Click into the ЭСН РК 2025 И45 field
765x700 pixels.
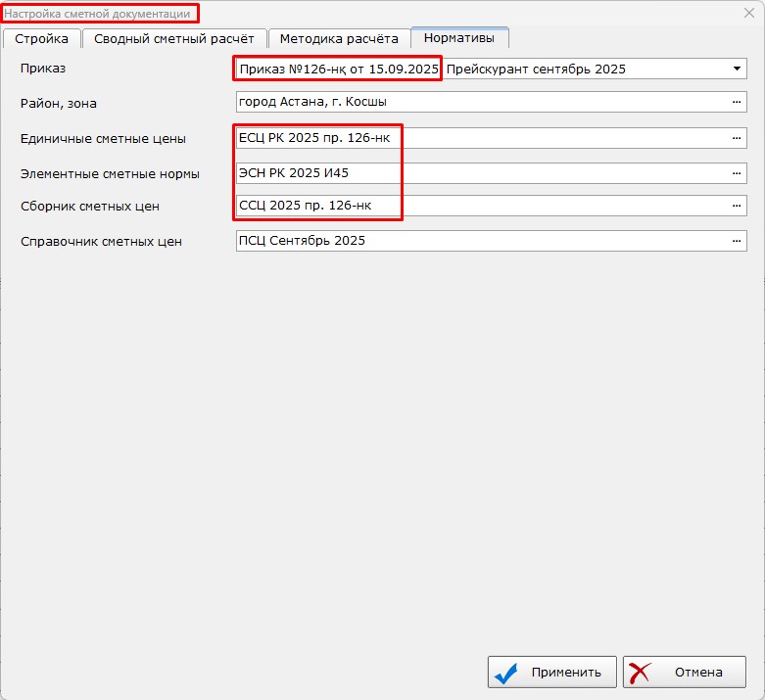[x=480, y=173]
